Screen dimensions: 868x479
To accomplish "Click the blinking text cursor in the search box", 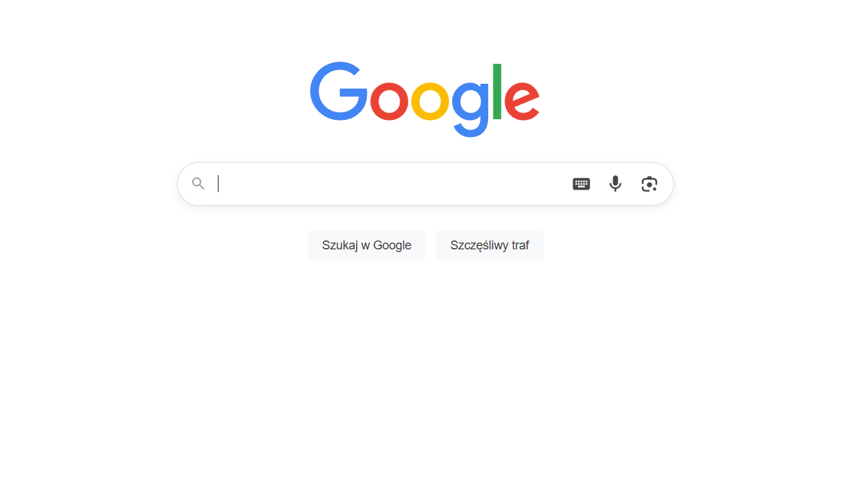I will (218, 184).
